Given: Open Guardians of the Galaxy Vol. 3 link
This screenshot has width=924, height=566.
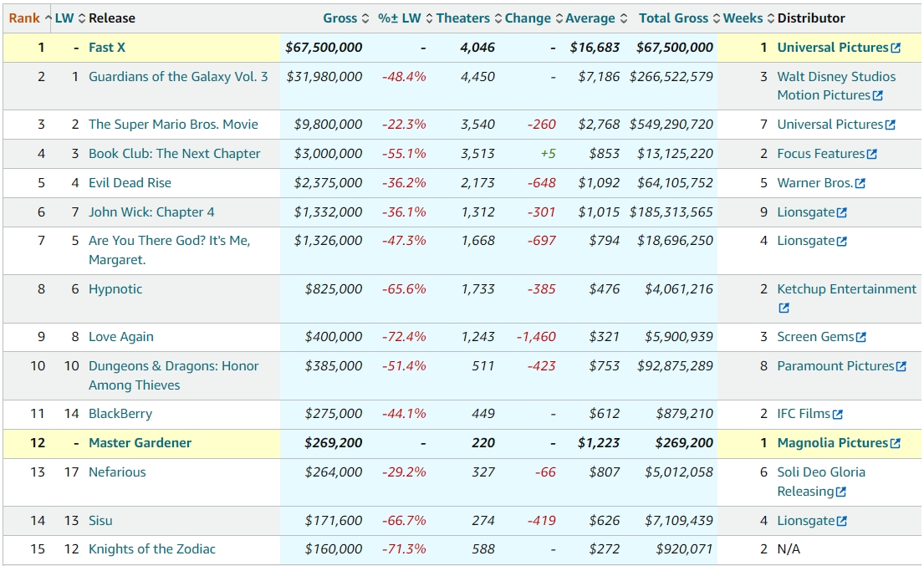Looking at the screenshot, I should pyautogui.click(x=178, y=77).
